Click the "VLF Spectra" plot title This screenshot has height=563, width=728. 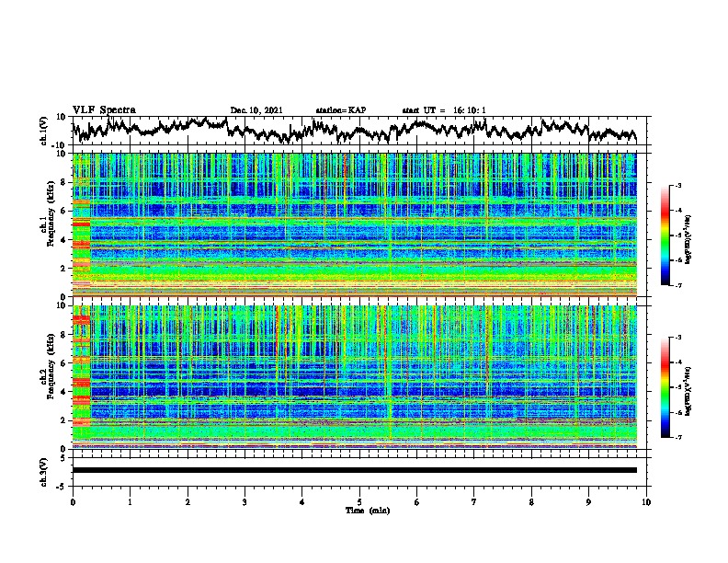pyautogui.click(x=104, y=109)
